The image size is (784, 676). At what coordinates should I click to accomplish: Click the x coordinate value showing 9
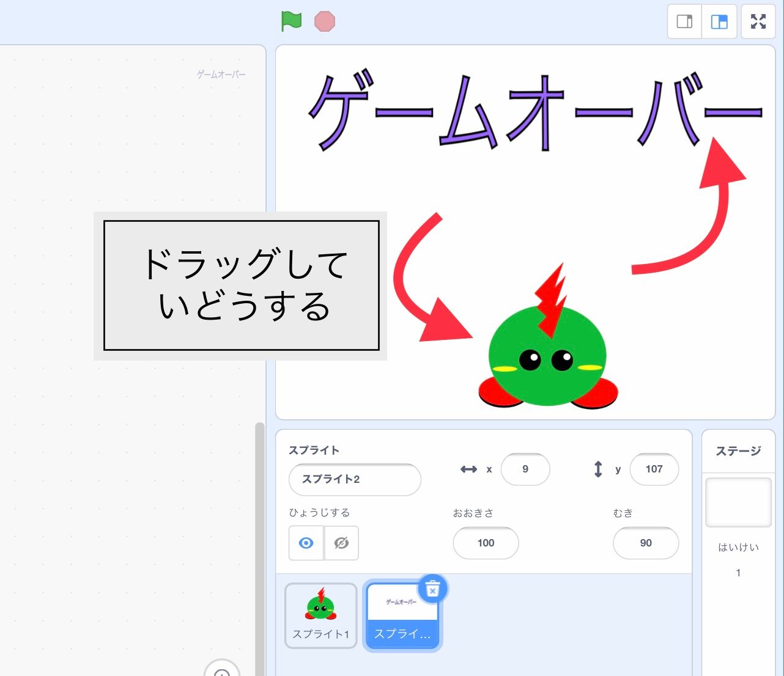(525, 469)
